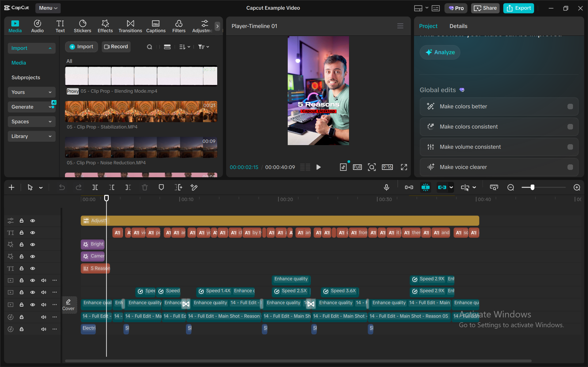Click the microphone voiceover record icon

click(386, 187)
